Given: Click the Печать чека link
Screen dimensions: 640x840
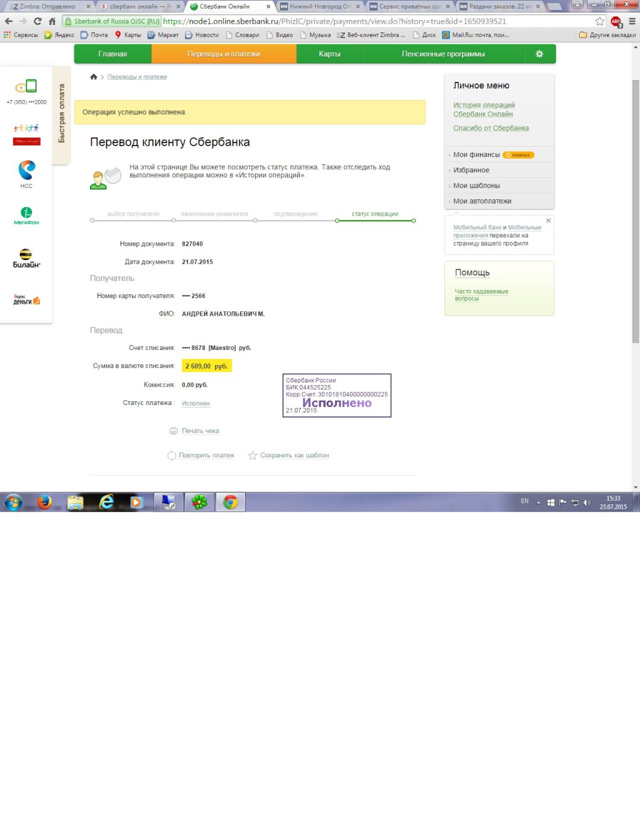Looking at the screenshot, I should click(x=200, y=431).
